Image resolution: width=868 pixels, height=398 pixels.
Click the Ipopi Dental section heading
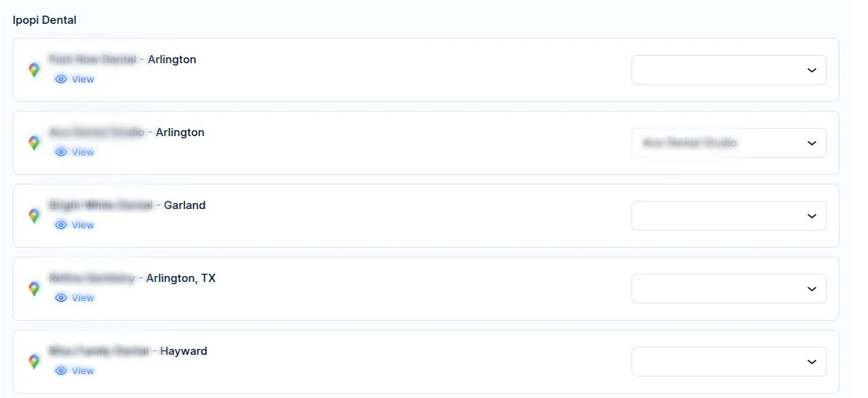(45, 20)
